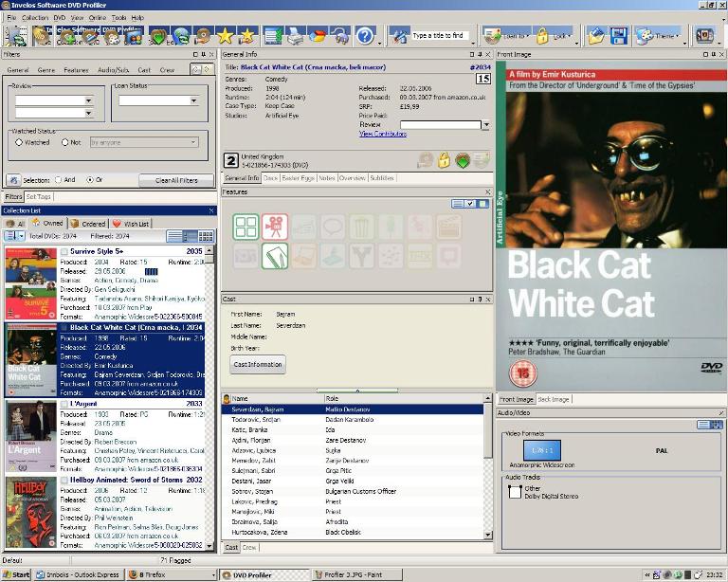Click the globe online icon in toolbar

[x=181, y=36]
